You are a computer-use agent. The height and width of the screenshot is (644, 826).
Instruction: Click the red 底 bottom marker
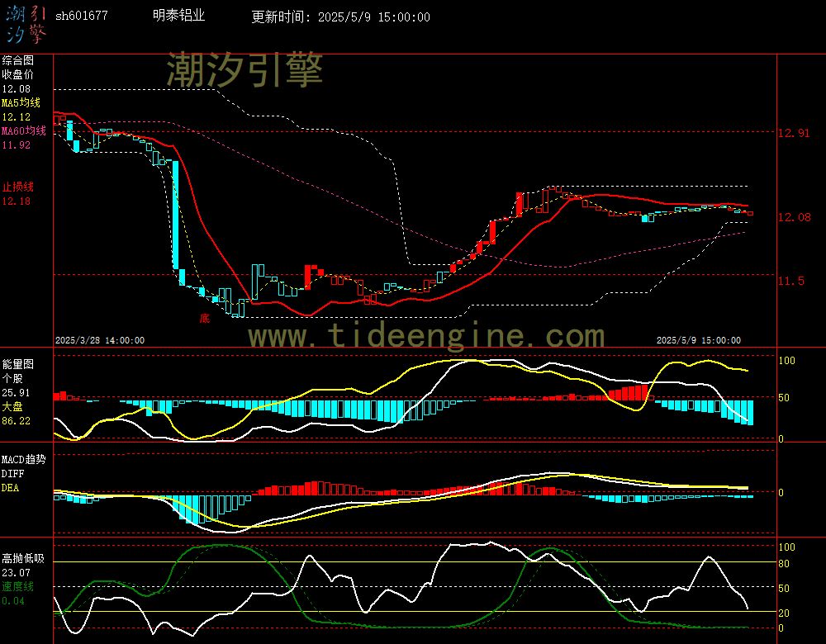click(204, 318)
